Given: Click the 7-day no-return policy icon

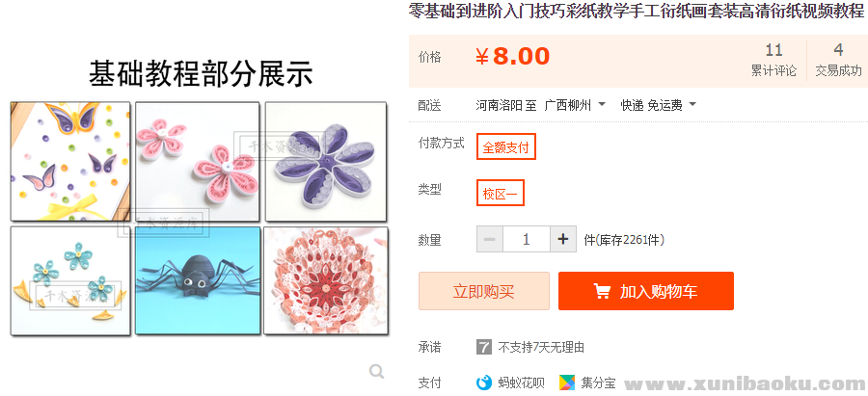Looking at the screenshot, I should pos(484,347).
